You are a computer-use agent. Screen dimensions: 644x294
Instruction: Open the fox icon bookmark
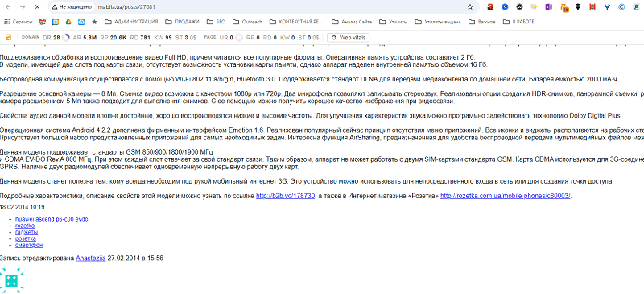43,22
